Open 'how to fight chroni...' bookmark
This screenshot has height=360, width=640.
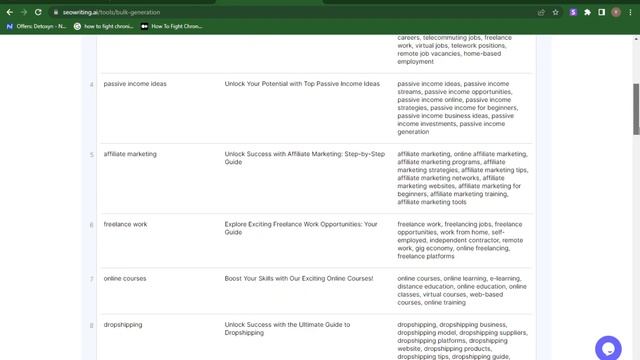[x=104, y=26]
